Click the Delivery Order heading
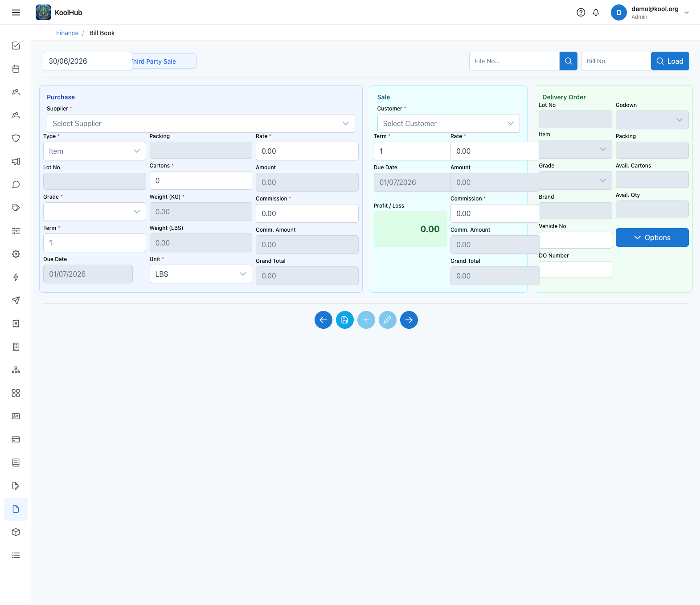This screenshot has width=700, height=605. click(x=564, y=97)
